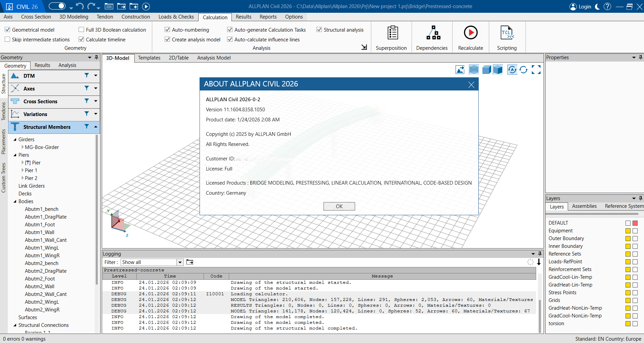The height and width of the screenshot is (343, 644).
Task: Toggle the auto-refresh icon marked A
Action: click(x=512, y=70)
